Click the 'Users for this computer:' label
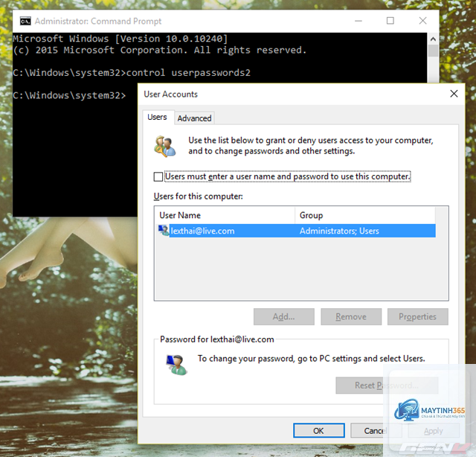476x457 pixels. pyautogui.click(x=199, y=196)
